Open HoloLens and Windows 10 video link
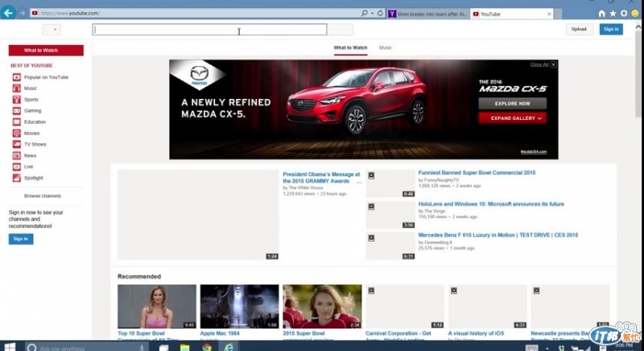644x351 pixels. click(x=491, y=204)
